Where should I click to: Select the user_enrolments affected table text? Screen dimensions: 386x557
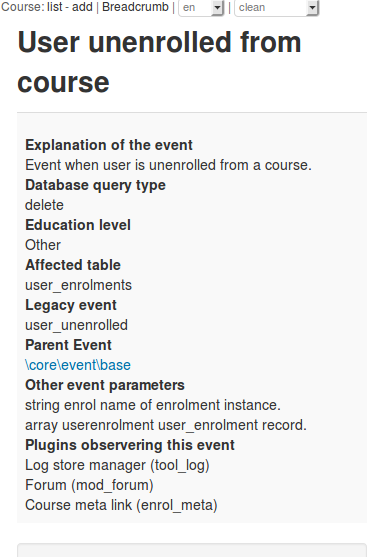click(78, 285)
